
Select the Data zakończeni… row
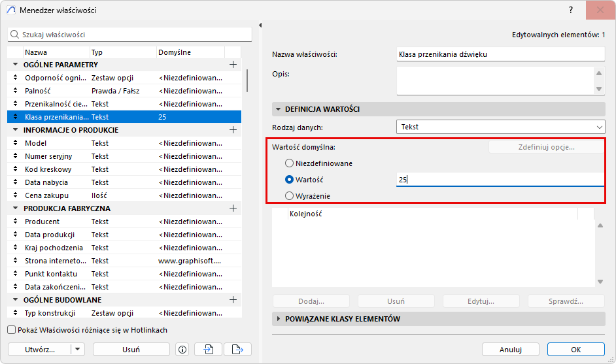coord(124,287)
